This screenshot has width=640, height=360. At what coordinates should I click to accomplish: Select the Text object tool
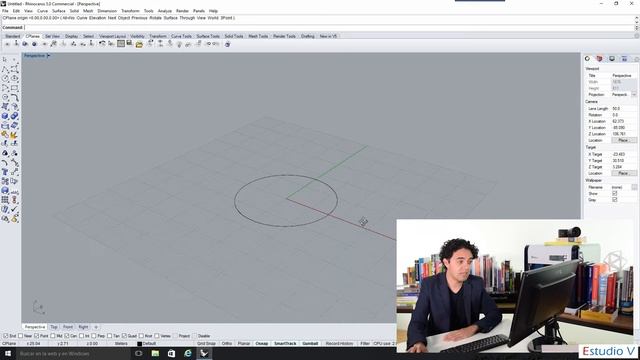tap(5, 172)
